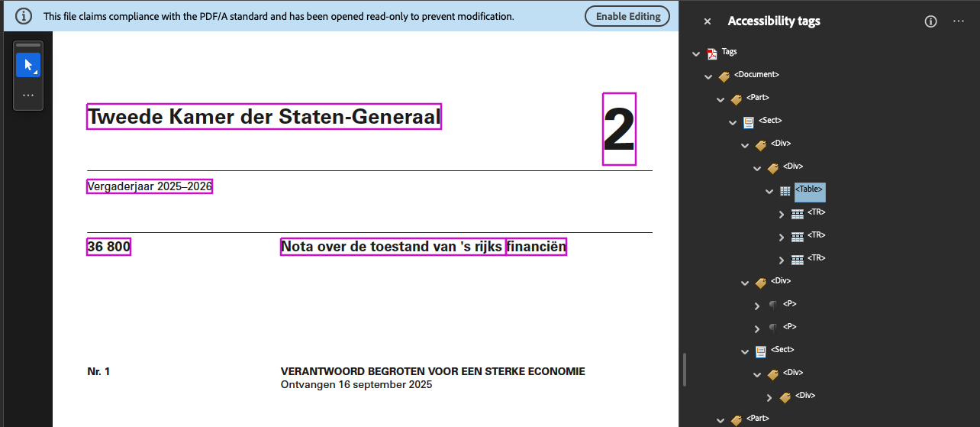Collapse the root Tags node

pos(695,53)
